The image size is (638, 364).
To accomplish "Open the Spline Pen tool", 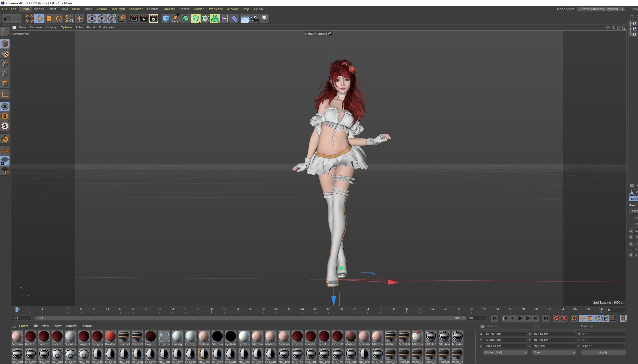I will [176, 19].
